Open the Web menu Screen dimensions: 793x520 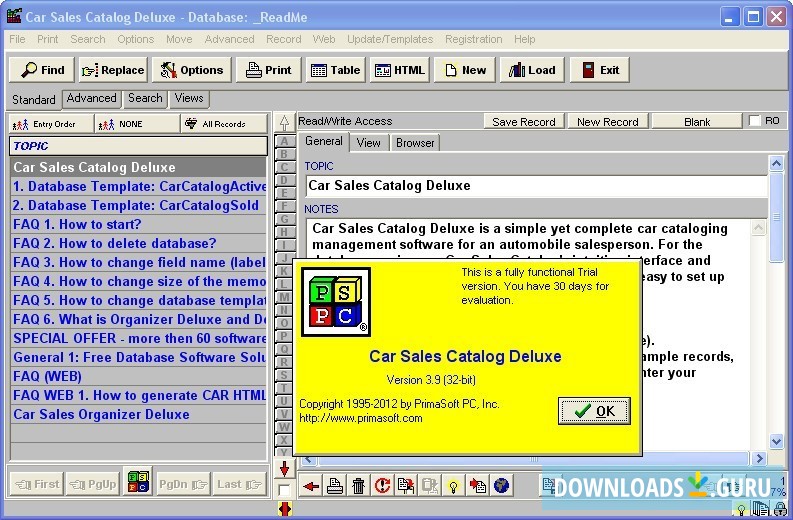(x=324, y=39)
